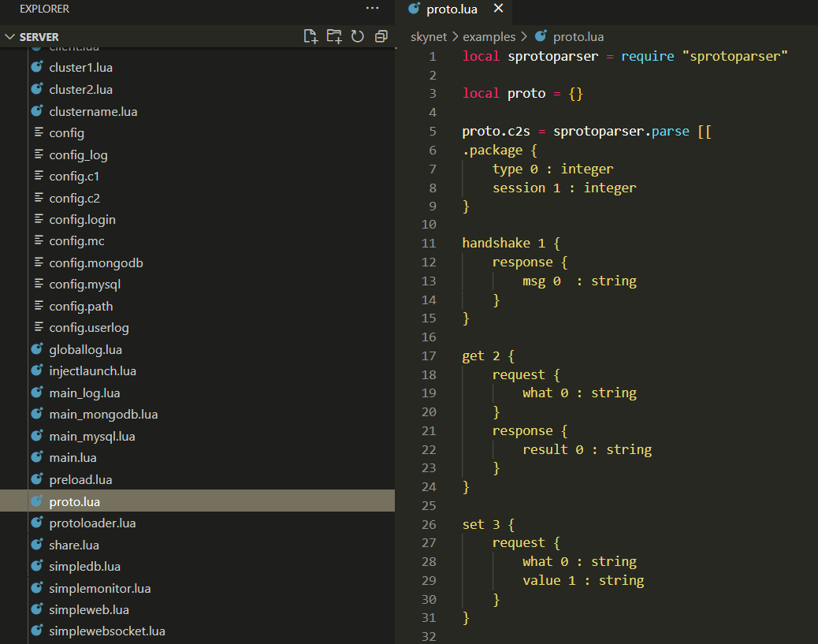The height and width of the screenshot is (644, 818).
Task: Open the config.mongodb file
Action: click(x=95, y=263)
